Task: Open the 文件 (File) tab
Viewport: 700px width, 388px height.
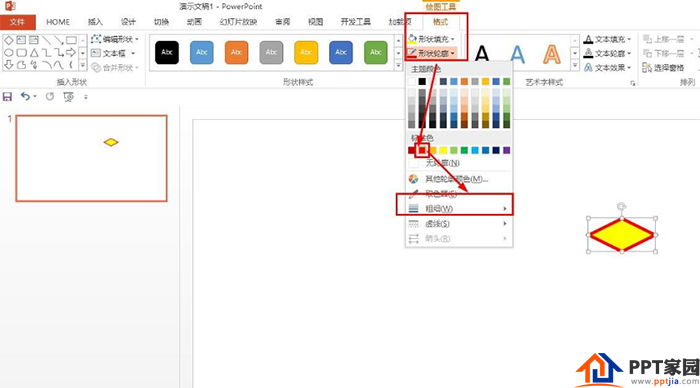Action: click(17, 22)
